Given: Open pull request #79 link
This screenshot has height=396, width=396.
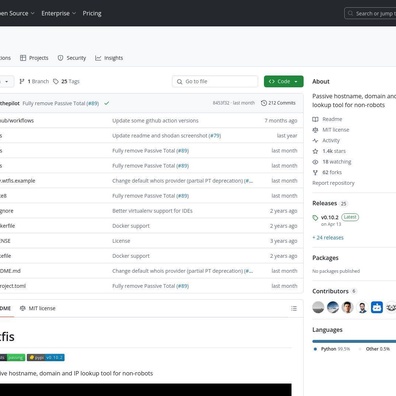Looking at the screenshot, I should 215,136.
